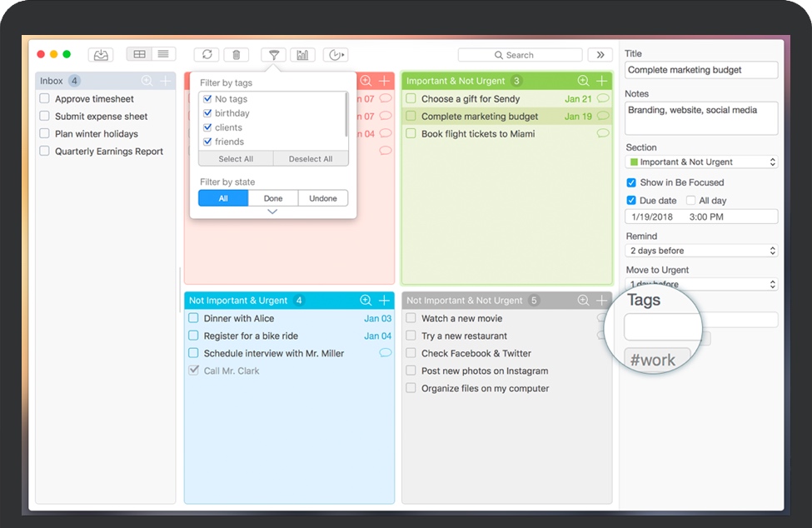Add task to Important & Not Urgent

pos(601,81)
